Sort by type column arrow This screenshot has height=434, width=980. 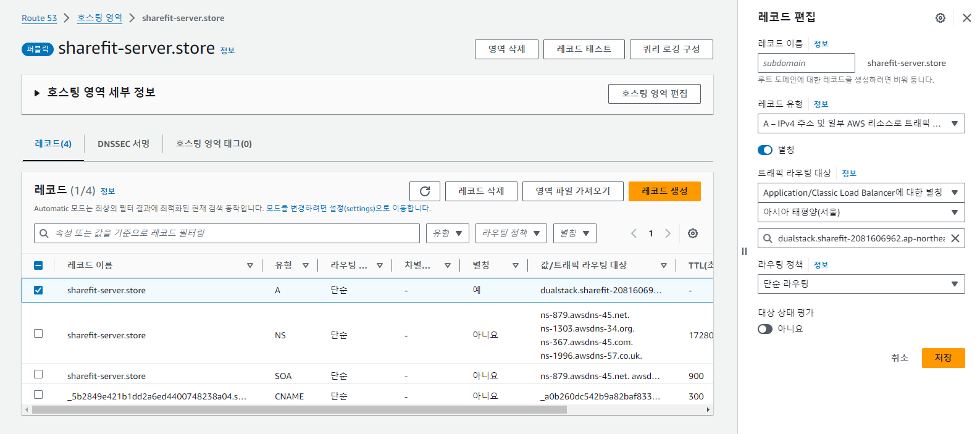click(x=306, y=265)
